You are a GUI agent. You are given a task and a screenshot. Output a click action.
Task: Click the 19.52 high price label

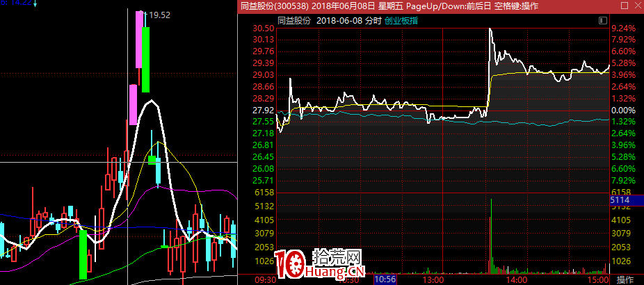[x=159, y=15]
